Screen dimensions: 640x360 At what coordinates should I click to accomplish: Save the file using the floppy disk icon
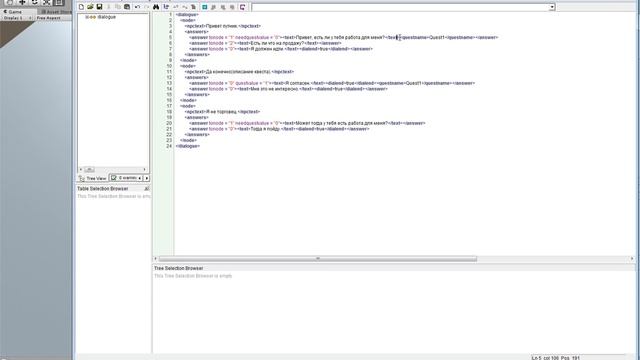[x=99, y=7]
